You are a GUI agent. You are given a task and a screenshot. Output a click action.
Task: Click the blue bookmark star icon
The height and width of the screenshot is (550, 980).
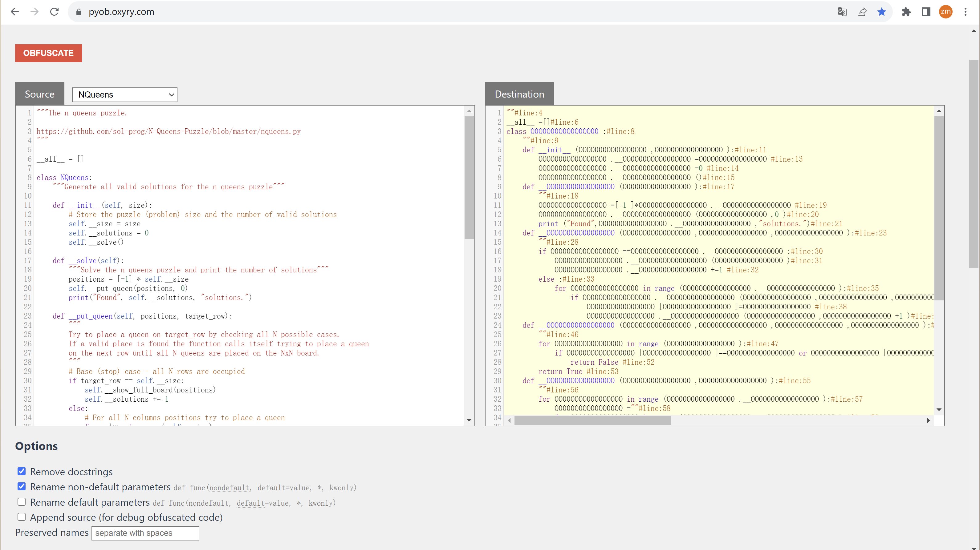(881, 12)
